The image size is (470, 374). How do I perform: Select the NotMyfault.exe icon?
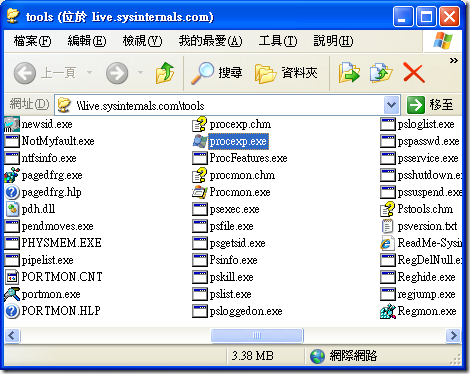coord(12,141)
